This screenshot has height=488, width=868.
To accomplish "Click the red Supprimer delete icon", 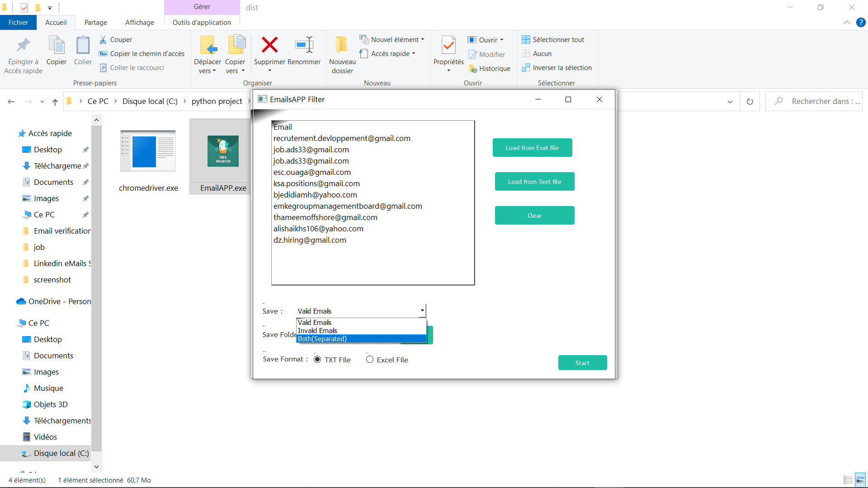I will (x=269, y=45).
